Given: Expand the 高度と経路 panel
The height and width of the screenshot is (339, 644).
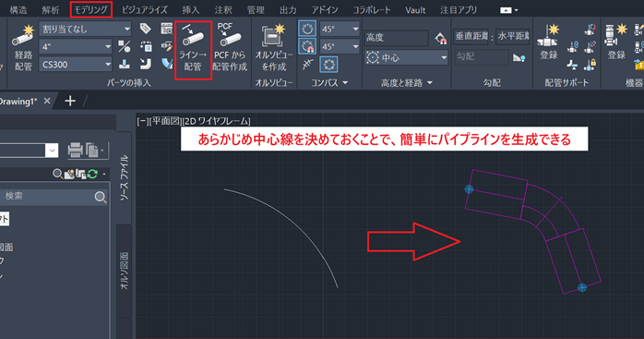Looking at the screenshot, I should coord(407,83).
